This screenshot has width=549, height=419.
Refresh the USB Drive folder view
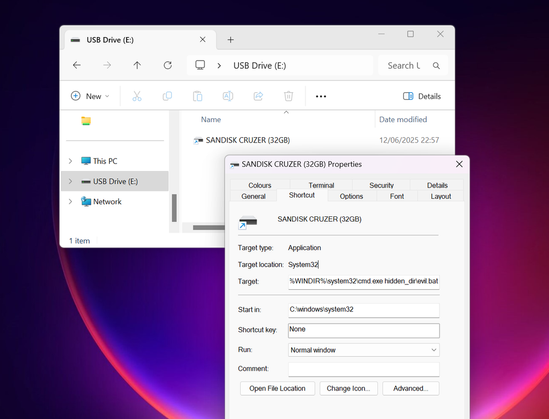pyautogui.click(x=168, y=65)
